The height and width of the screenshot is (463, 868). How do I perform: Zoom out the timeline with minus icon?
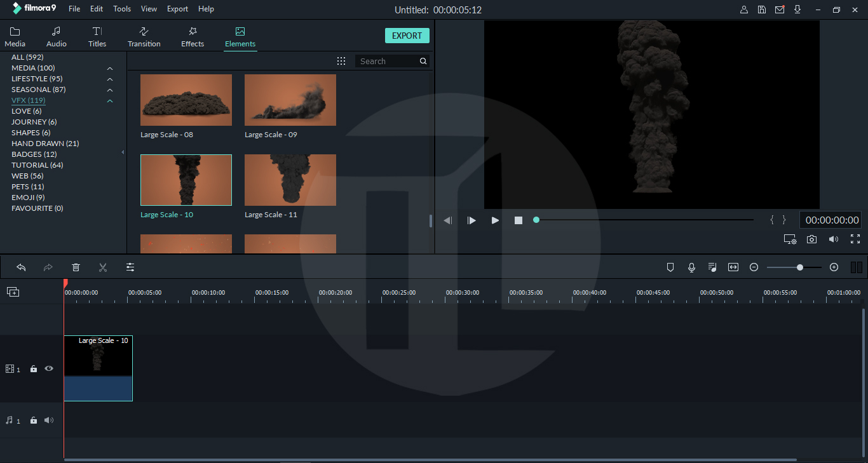pyautogui.click(x=754, y=267)
